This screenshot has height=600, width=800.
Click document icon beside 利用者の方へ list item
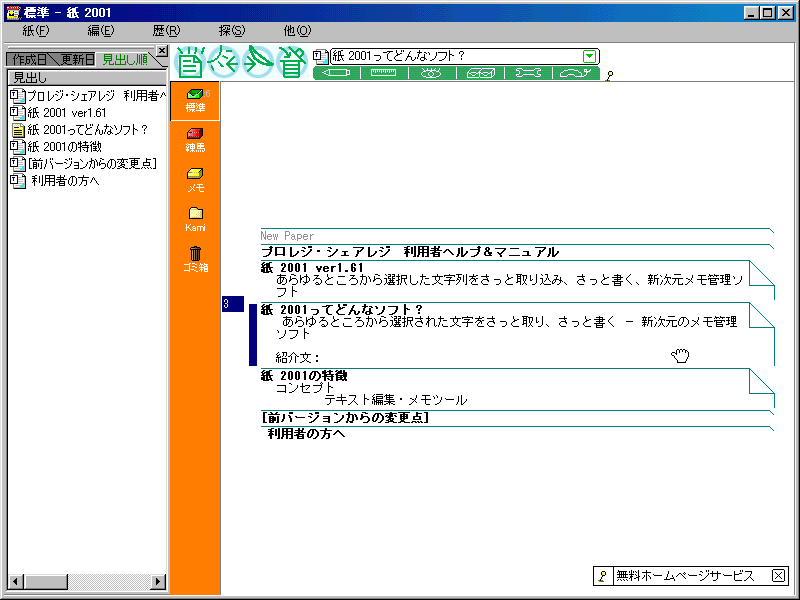(18, 181)
